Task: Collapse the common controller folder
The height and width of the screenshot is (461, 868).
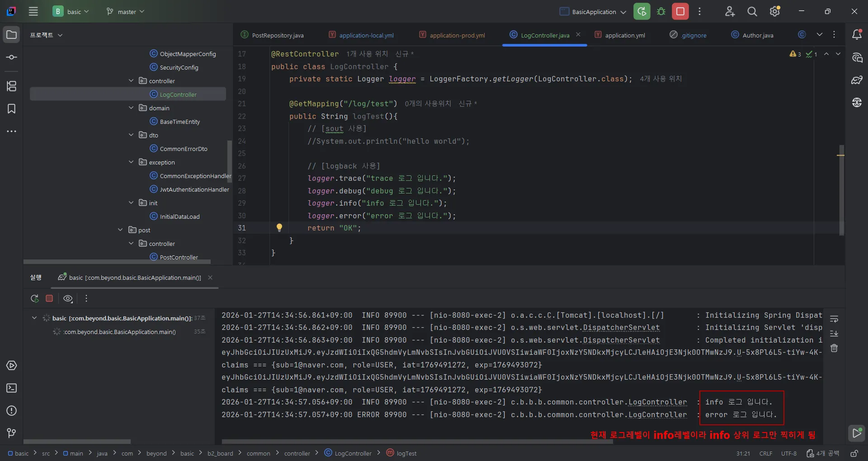Action: tap(131, 81)
